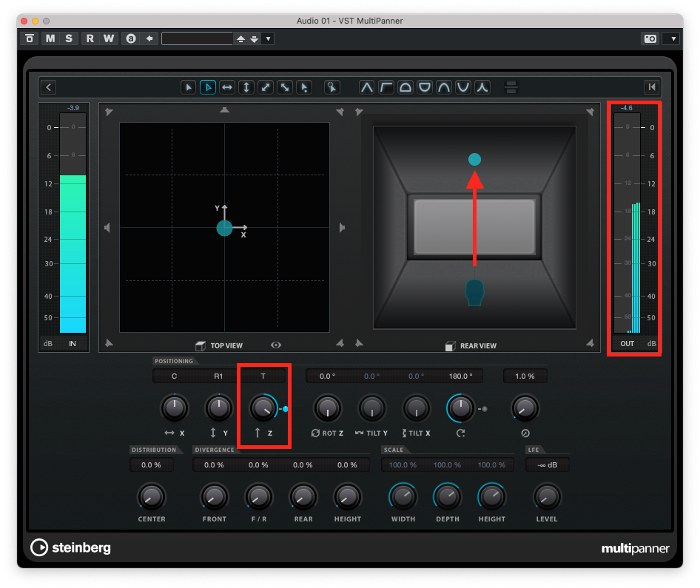This screenshot has width=700, height=588.
Task: Click the LFE level value field
Action: click(x=547, y=465)
